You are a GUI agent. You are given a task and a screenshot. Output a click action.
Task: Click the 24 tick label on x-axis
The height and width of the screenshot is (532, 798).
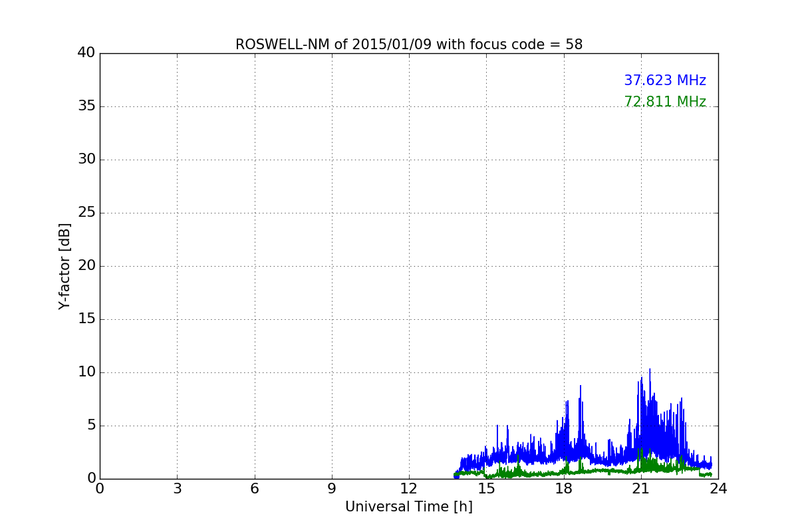(718, 489)
